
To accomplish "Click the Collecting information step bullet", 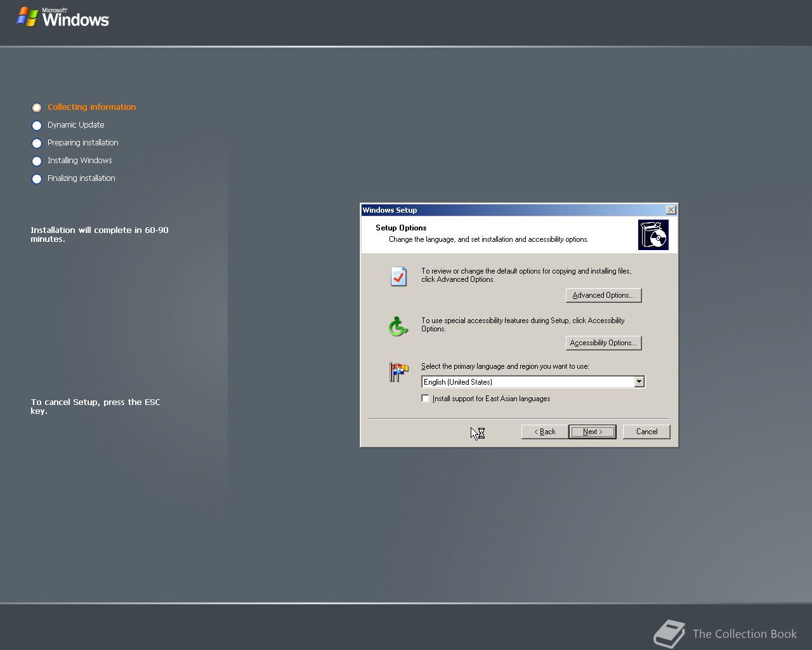I will point(37,108).
